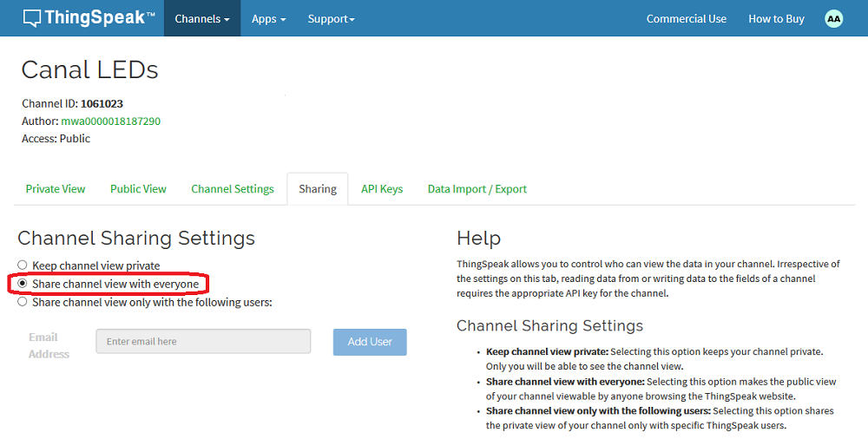Open How to Buy link
Screen dimensions: 868x439
click(x=776, y=19)
